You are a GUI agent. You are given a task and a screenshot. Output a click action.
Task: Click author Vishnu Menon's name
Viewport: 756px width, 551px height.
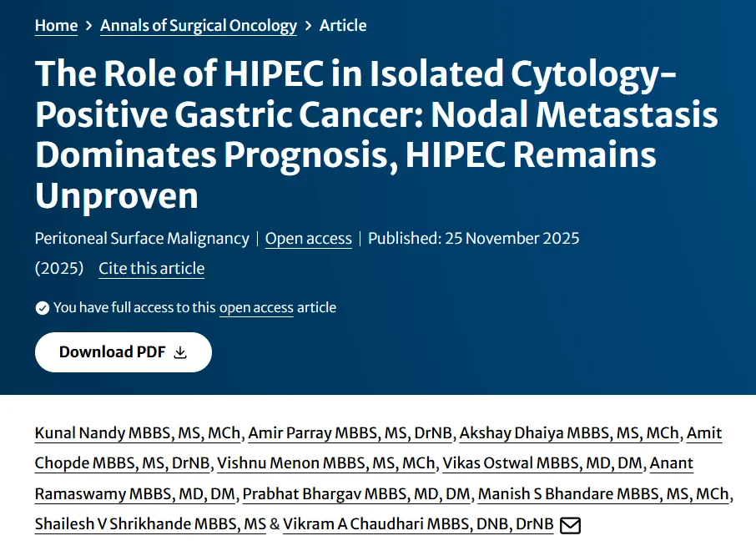point(325,463)
